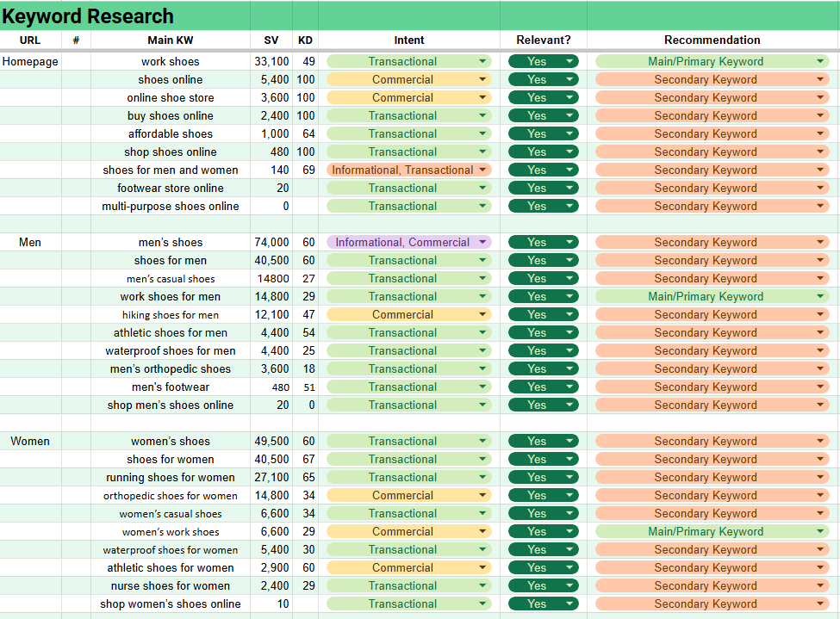Click the "Women" URL cell
This screenshot has height=619, width=840.
click(x=30, y=441)
